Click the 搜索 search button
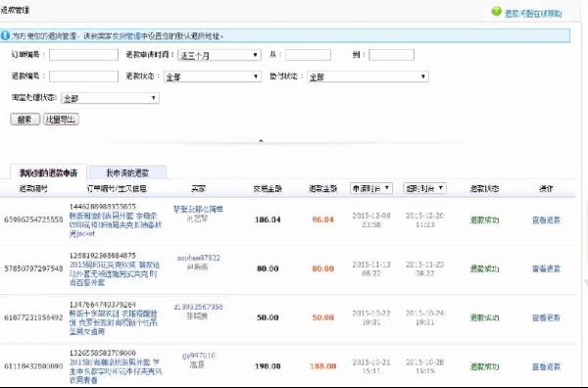 tap(25, 120)
